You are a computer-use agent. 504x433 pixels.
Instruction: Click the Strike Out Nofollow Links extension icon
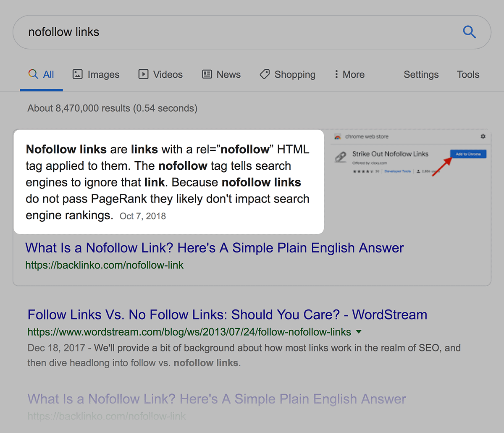pos(341,155)
